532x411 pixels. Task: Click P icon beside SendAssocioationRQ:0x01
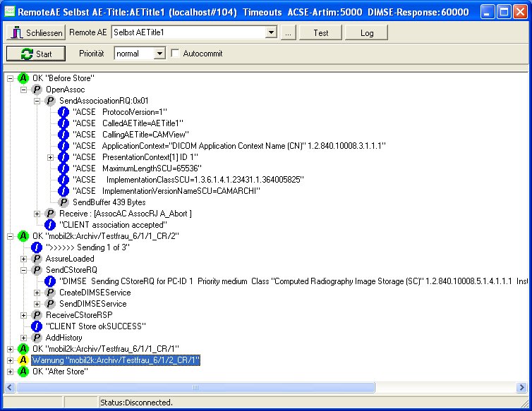coord(50,101)
